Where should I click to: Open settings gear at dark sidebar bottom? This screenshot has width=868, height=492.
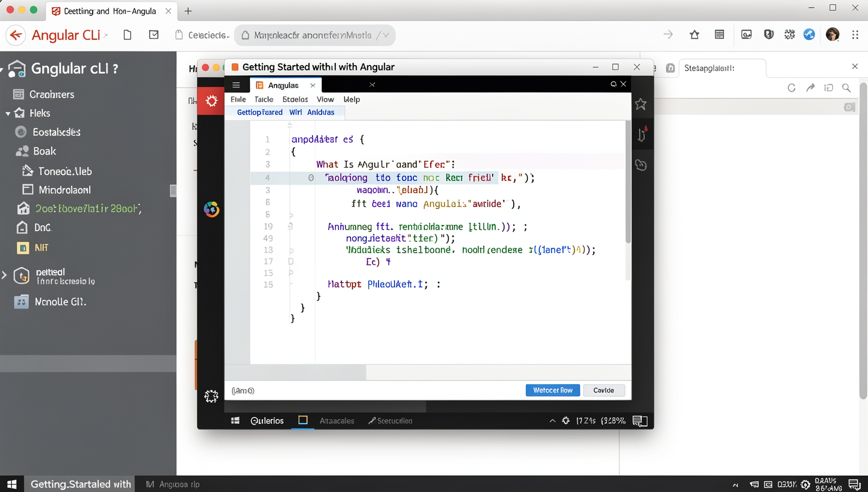[211, 396]
